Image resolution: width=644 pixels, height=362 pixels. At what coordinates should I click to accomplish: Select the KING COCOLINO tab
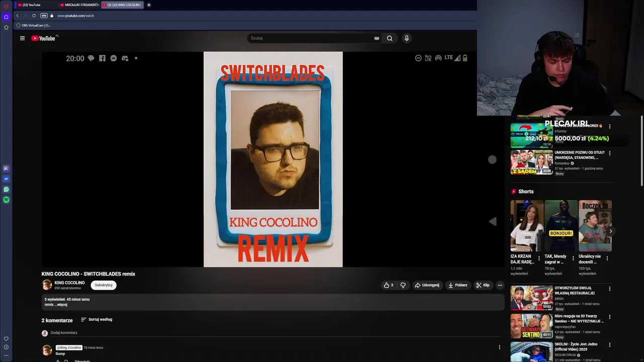122,5
